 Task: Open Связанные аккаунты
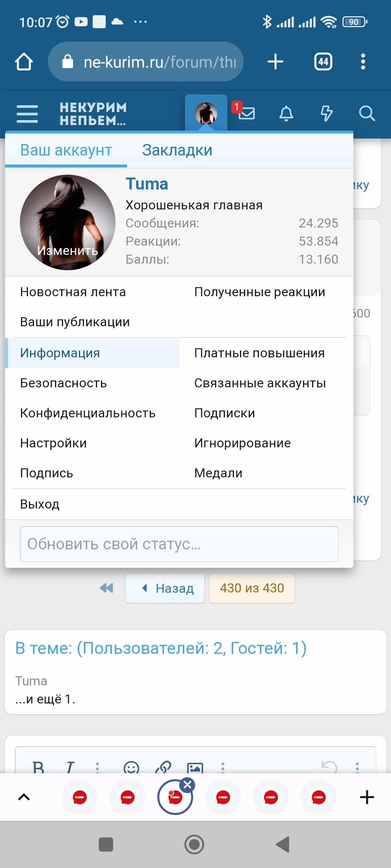(x=260, y=383)
